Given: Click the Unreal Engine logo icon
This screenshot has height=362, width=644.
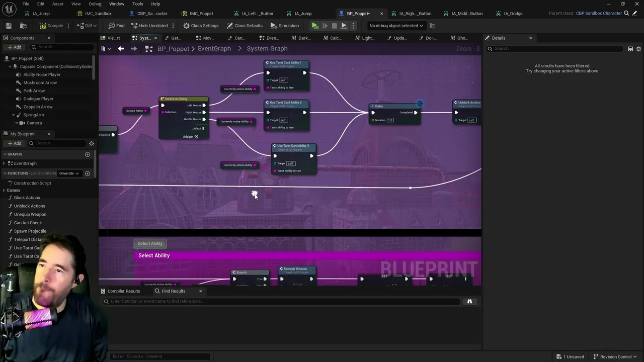Looking at the screenshot, I should click(9, 9).
